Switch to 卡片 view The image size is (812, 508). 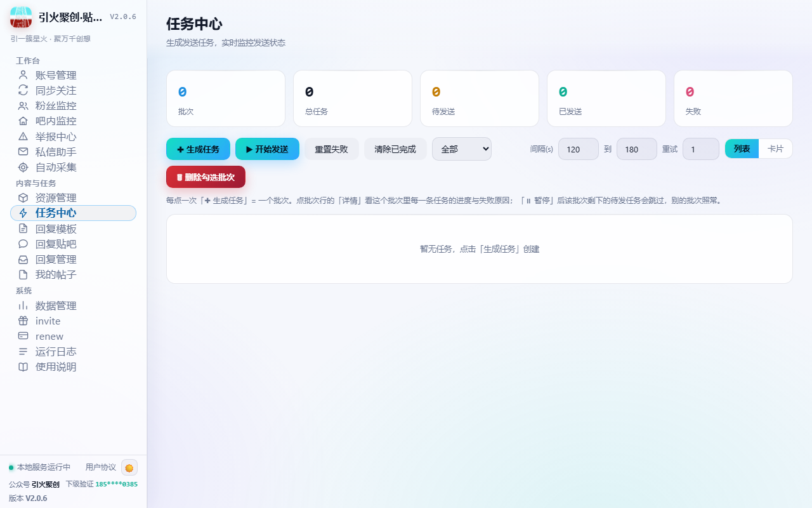pyautogui.click(x=775, y=149)
